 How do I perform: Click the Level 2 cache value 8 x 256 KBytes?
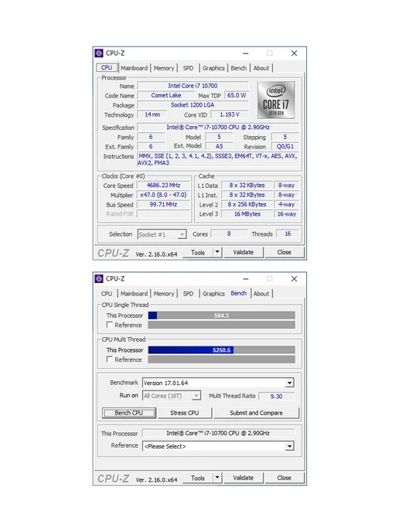tap(247, 205)
